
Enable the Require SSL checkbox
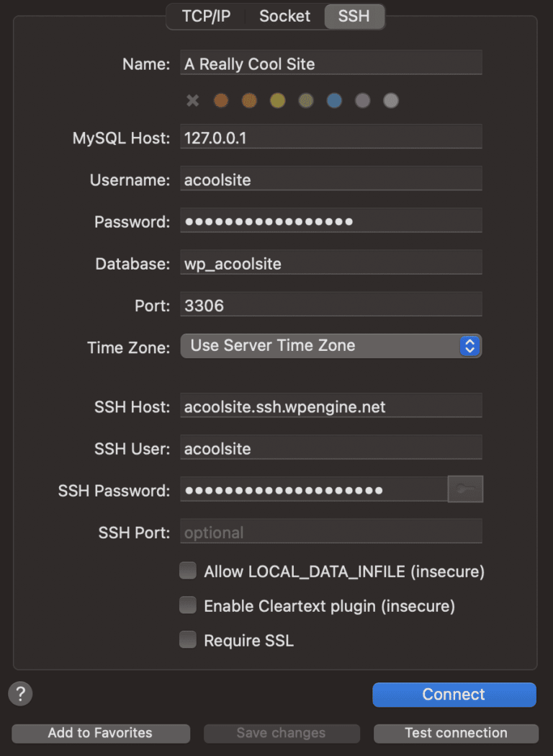click(x=187, y=639)
